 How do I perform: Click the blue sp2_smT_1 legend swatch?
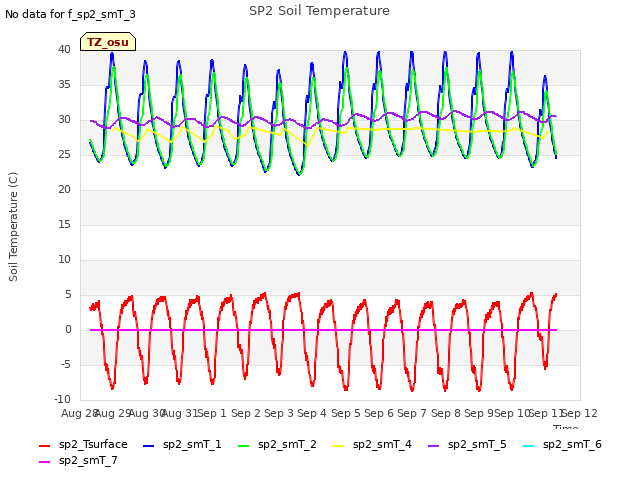[x=149, y=446]
